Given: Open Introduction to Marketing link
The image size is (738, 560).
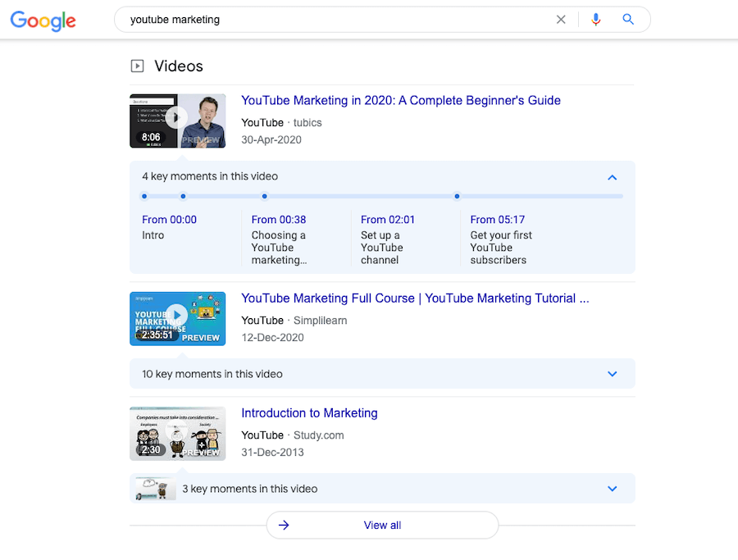Looking at the screenshot, I should point(309,413).
